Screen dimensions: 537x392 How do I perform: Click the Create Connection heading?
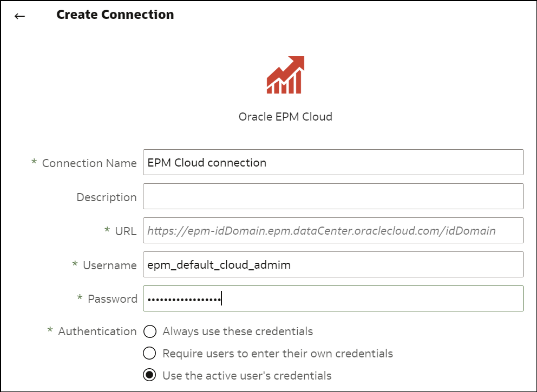click(x=115, y=15)
